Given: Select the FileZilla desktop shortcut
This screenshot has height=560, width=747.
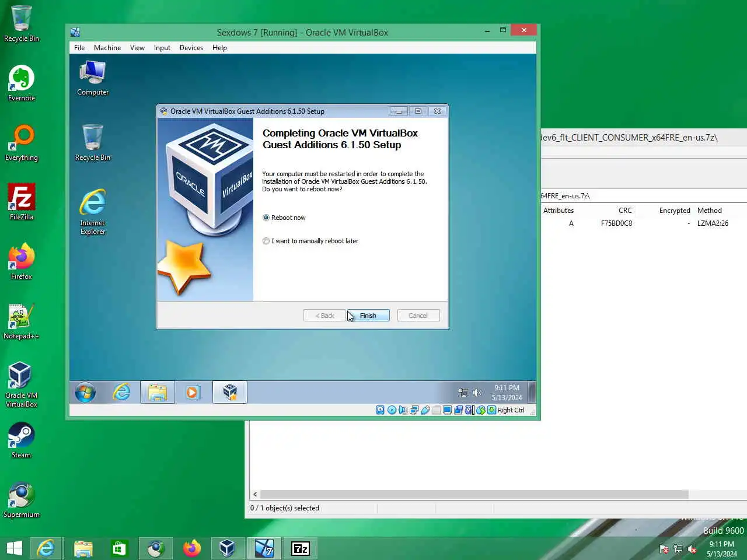Looking at the screenshot, I should (22, 202).
